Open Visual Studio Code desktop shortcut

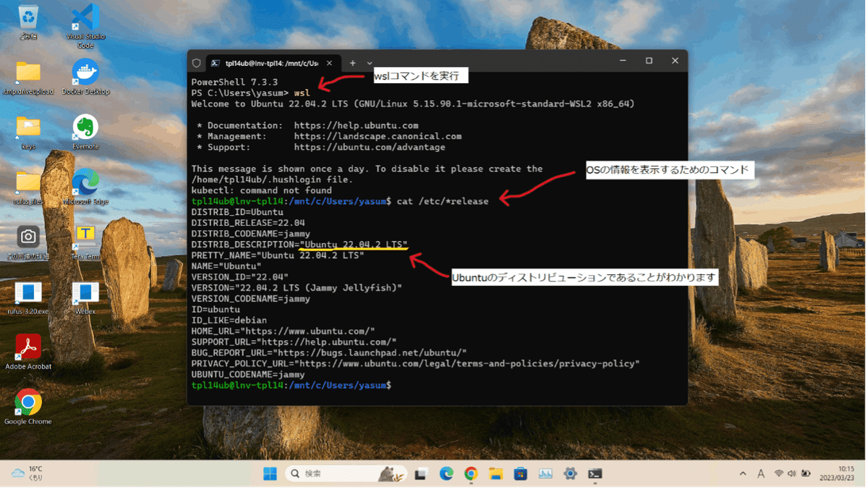tap(85, 25)
